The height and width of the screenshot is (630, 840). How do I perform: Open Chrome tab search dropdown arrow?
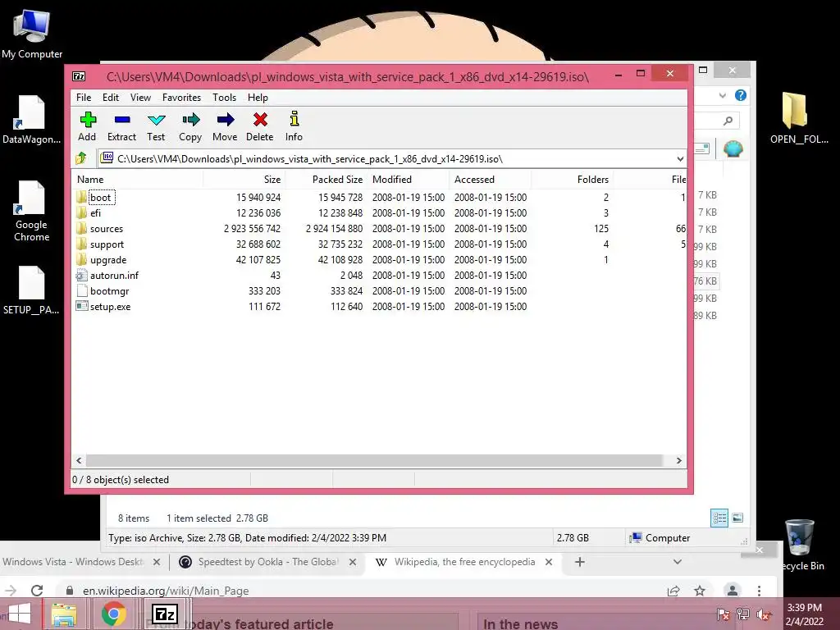[677, 562]
